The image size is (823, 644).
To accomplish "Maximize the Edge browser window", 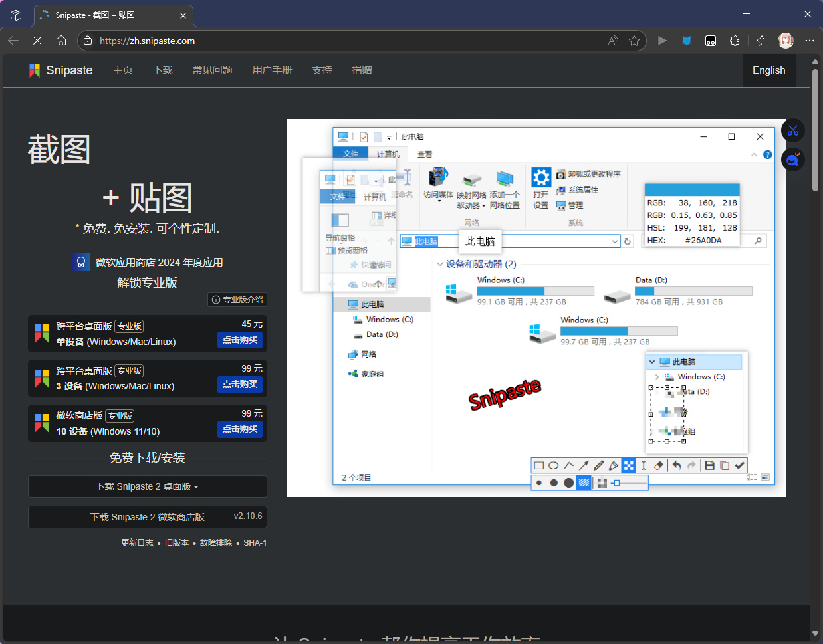I will pyautogui.click(x=777, y=14).
